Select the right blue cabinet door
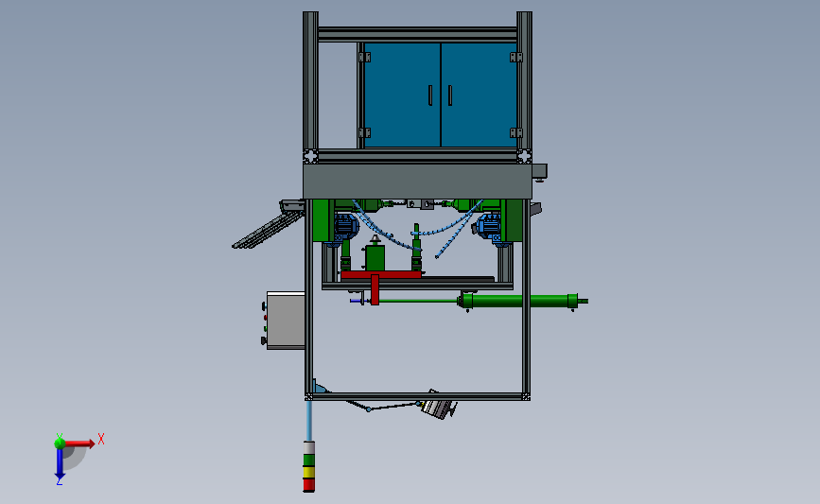This screenshot has width=820, height=504. [x=479, y=96]
